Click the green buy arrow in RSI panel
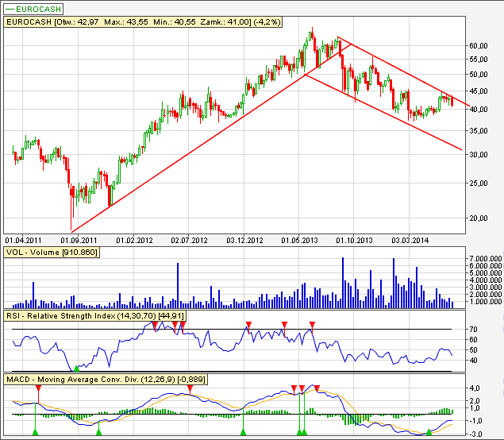Viewport: 504px width, 440px height. pos(77,368)
